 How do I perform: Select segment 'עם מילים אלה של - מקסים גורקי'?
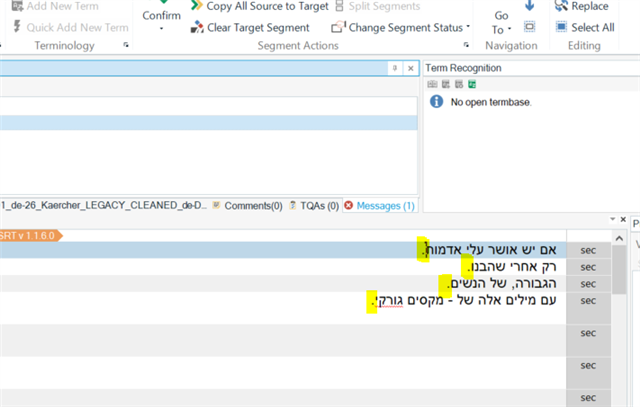click(x=464, y=300)
